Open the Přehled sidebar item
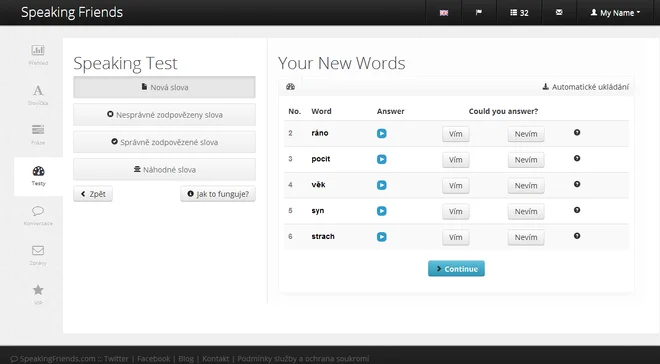The image size is (660, 364). (x=38, y=55)
